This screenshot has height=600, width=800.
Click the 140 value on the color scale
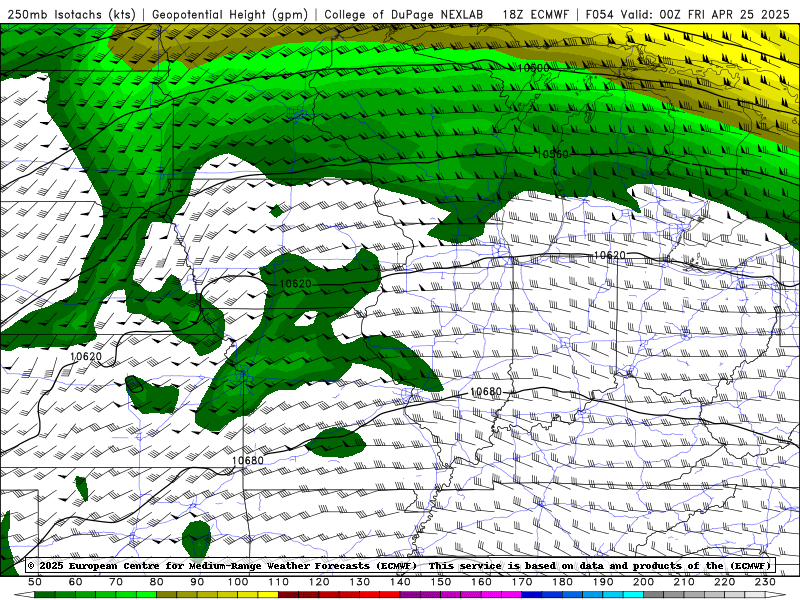point(401,582)
